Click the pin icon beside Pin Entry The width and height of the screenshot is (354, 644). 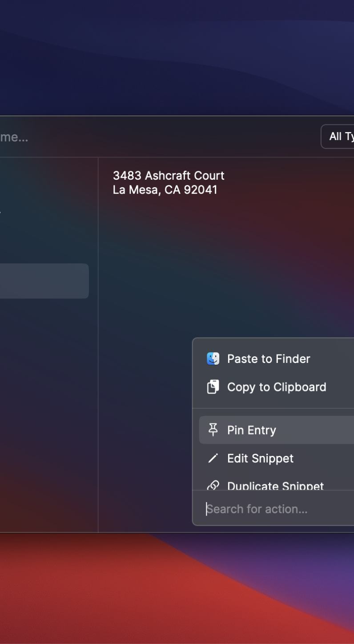(213, 430)
